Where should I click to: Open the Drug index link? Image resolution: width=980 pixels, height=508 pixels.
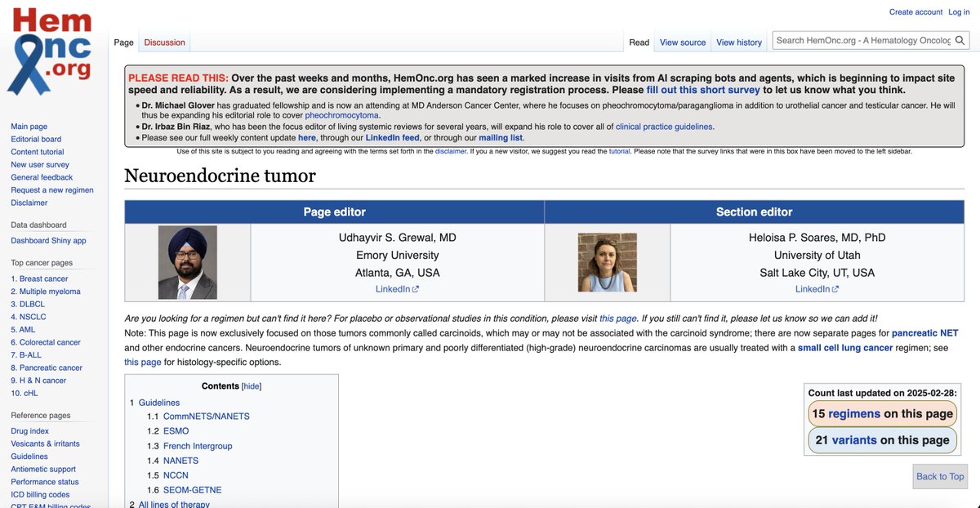(29, 431)
